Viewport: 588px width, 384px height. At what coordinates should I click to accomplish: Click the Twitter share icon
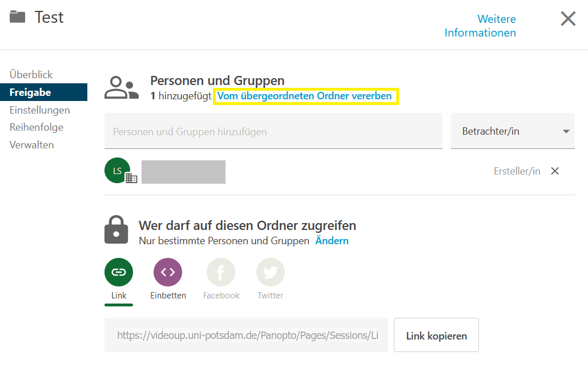pos(270,272)
